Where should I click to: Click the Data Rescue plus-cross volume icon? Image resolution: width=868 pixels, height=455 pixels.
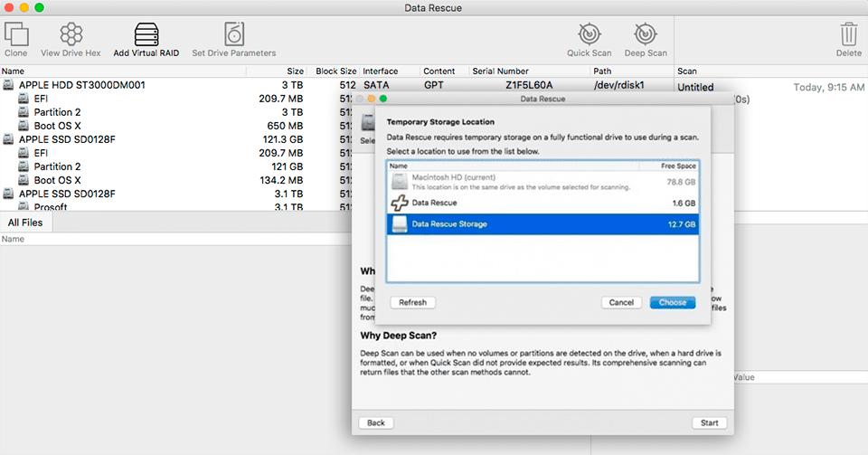pos(400,204)
